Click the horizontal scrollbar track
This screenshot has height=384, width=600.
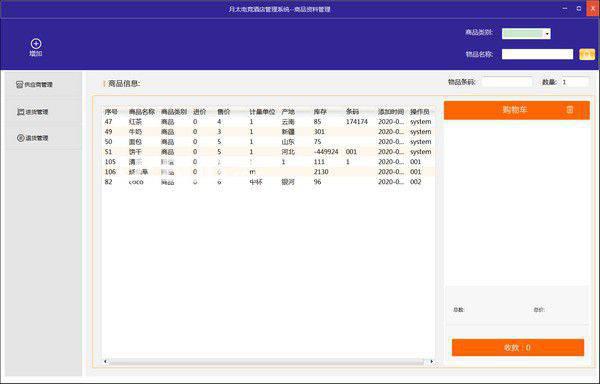tap(268, 361)
